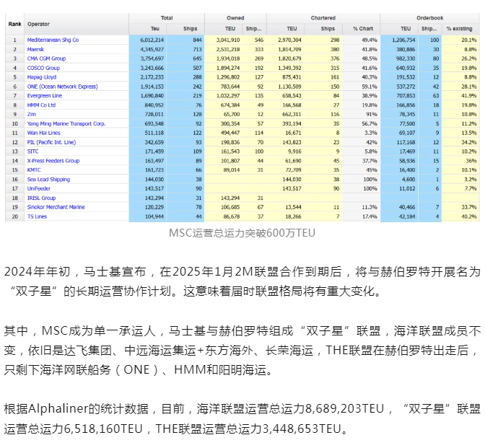Open the Evergreen Line link
Screen dimensions: 485x448
click(x=45, y=96)
